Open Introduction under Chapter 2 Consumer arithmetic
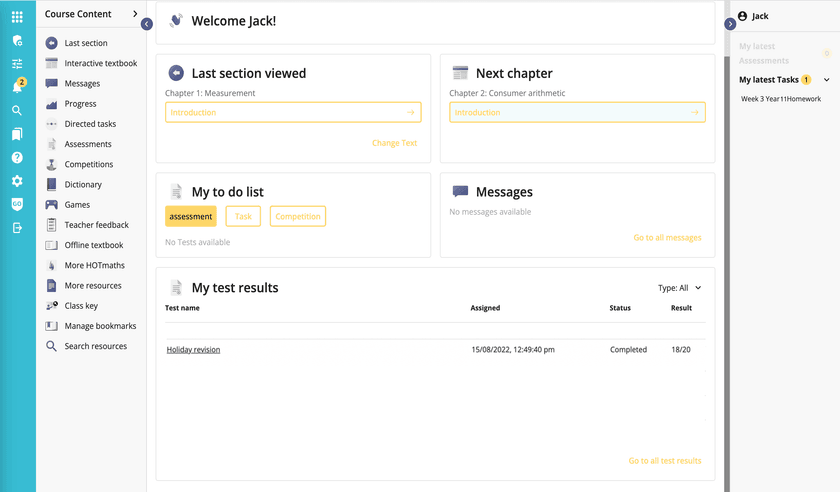Screen dimensions: 840x492 tap(577, 113)
